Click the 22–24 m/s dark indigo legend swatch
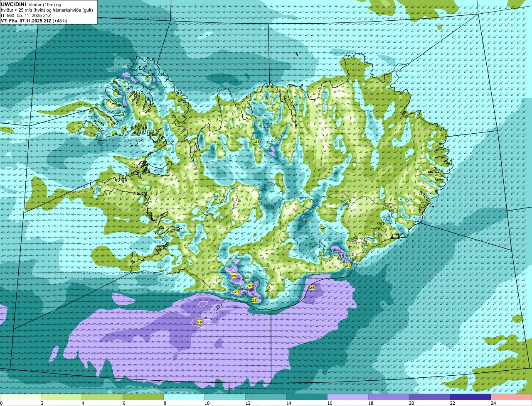 470,397
